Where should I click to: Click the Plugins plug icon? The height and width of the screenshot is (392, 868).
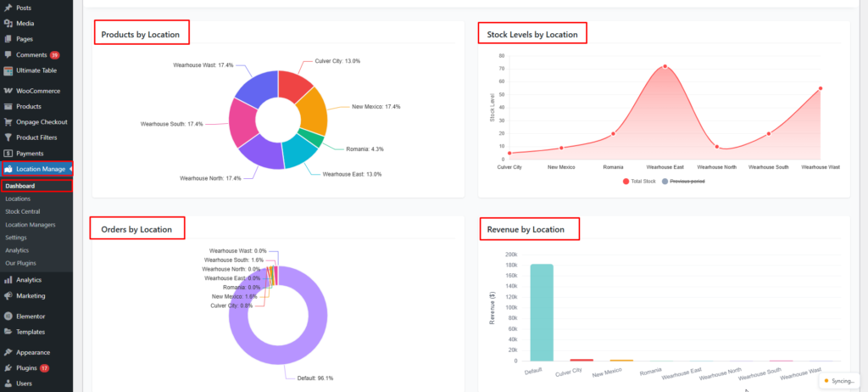point(8,368)
